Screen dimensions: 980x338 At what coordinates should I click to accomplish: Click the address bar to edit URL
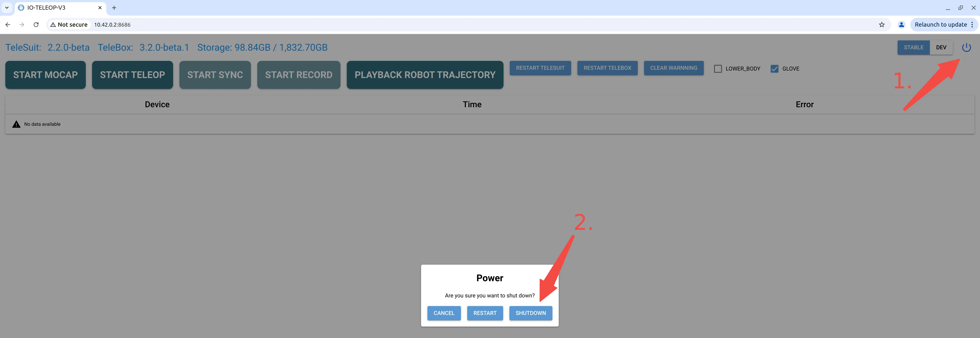266,24
